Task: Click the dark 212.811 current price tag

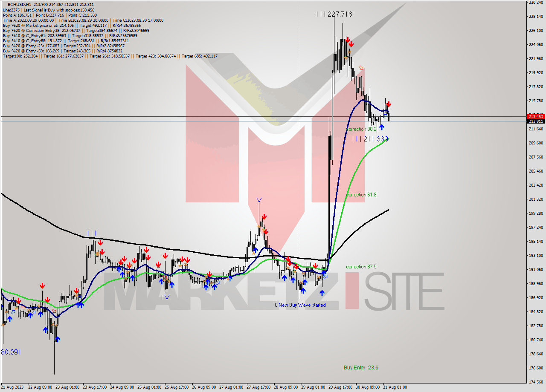Action: point(536,121)
